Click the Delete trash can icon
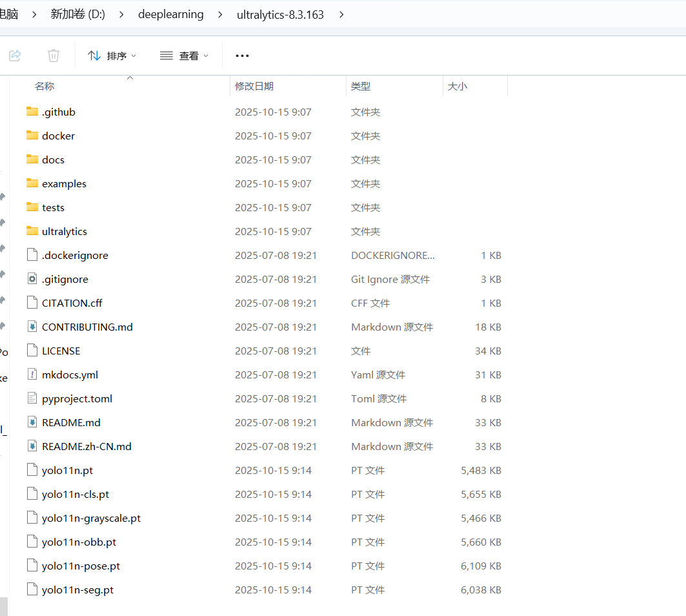 click(x=54, y=56)
